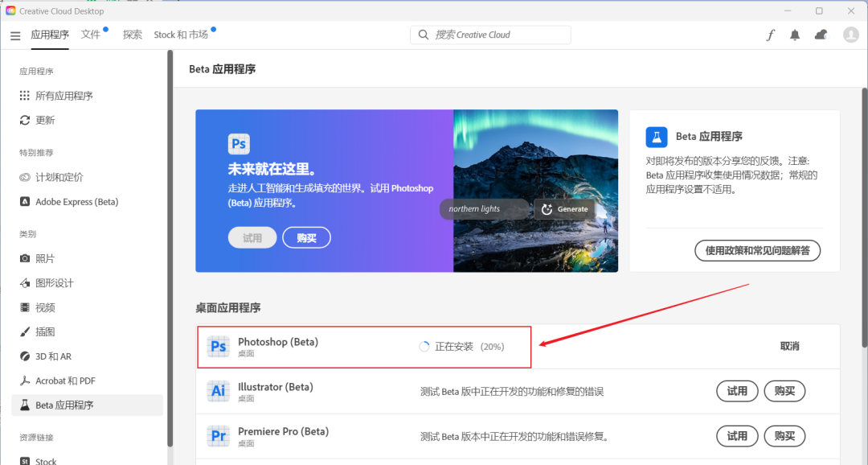868x465 pixels.
Task: Switch to the 探索 tab
Action: 133,35
